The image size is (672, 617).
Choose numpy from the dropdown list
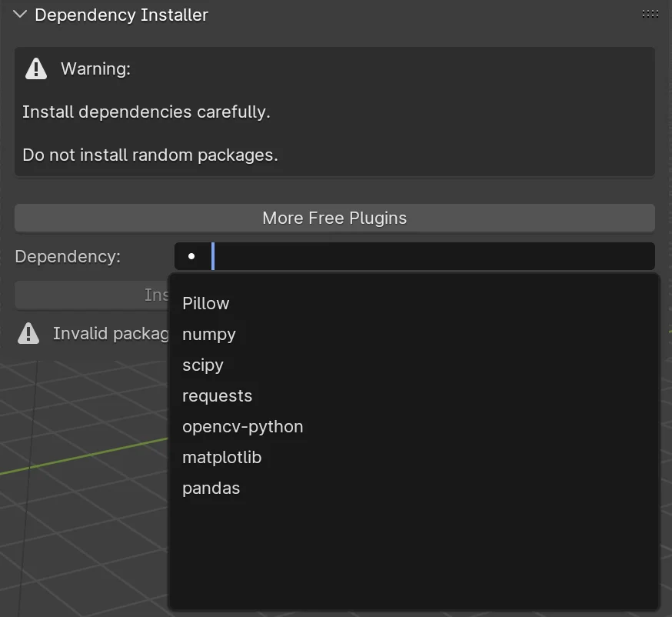click(209, 334)
